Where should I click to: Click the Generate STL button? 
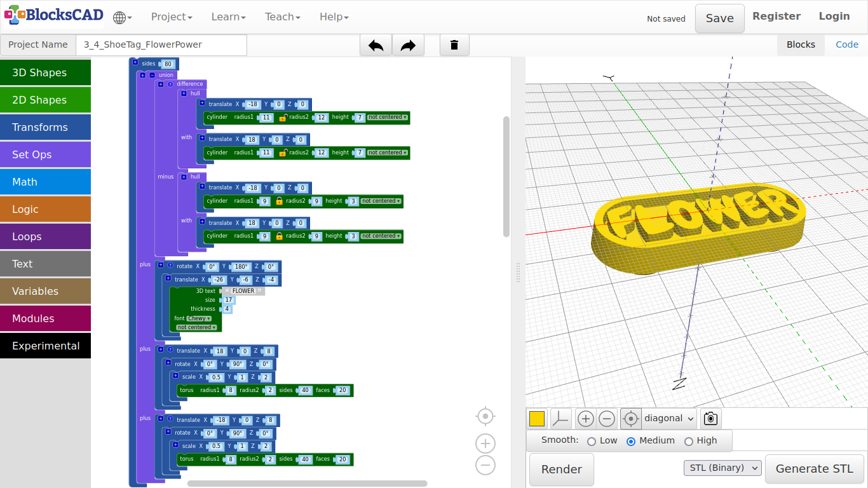(814, 469)
